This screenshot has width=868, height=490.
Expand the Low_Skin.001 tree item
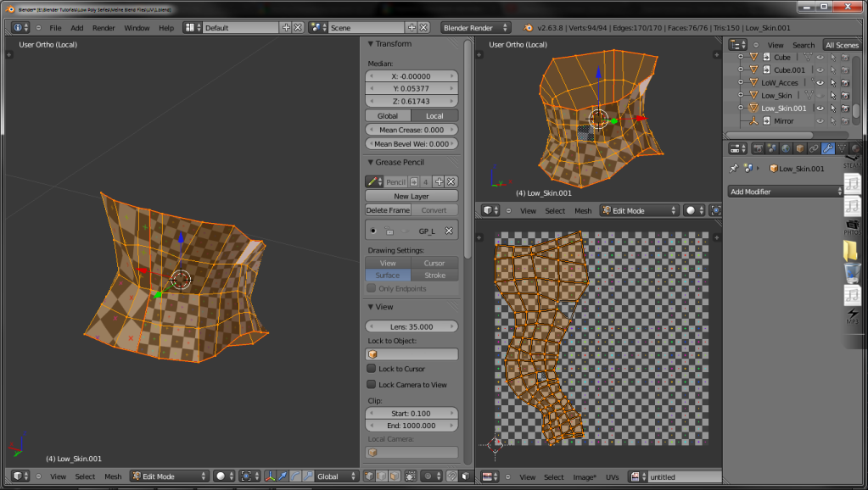(x=741, y=109)
